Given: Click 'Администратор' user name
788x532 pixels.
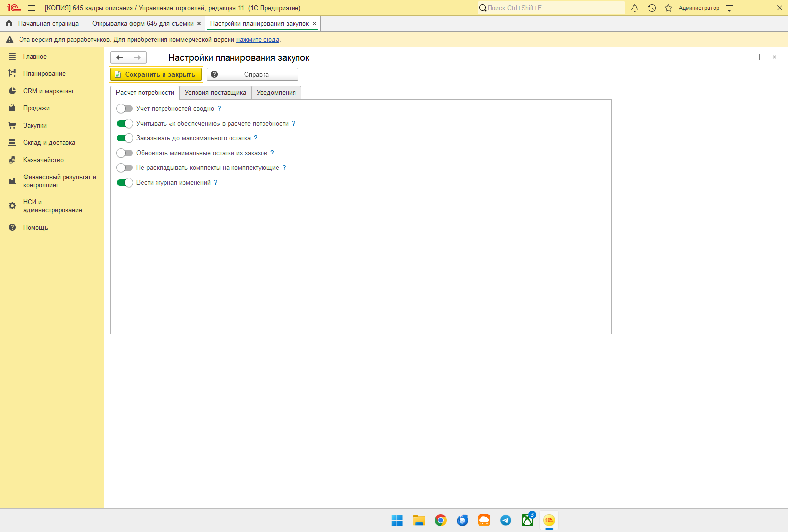Looking at the screenshot, I should [x=698, y=8].
